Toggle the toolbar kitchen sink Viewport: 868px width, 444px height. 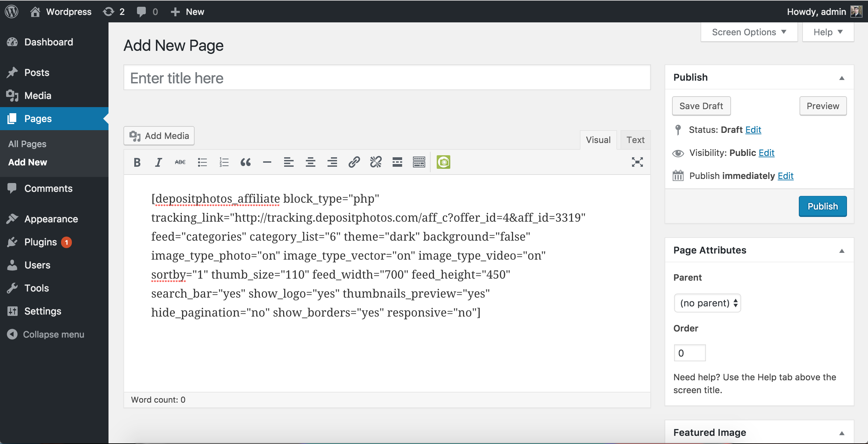(x=419, y=162)
